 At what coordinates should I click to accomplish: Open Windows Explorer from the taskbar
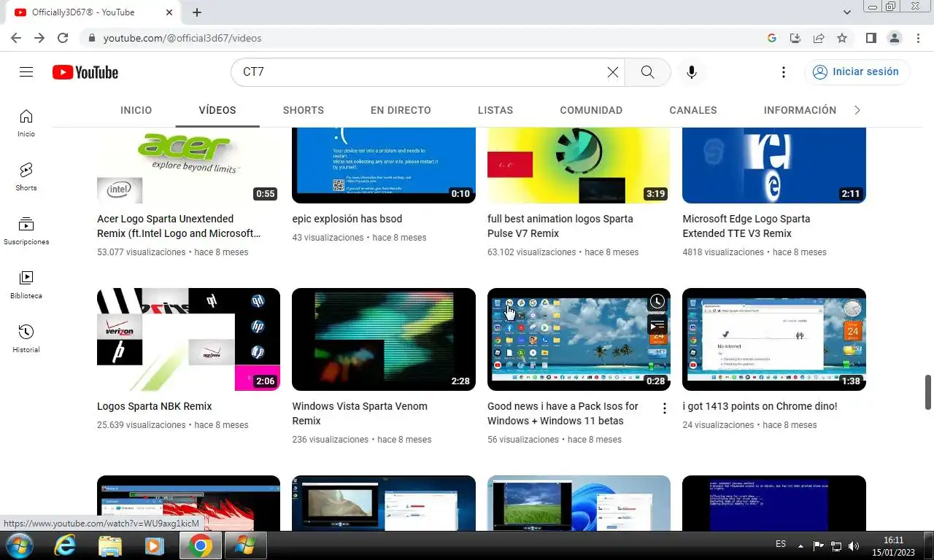pos(109,545)
